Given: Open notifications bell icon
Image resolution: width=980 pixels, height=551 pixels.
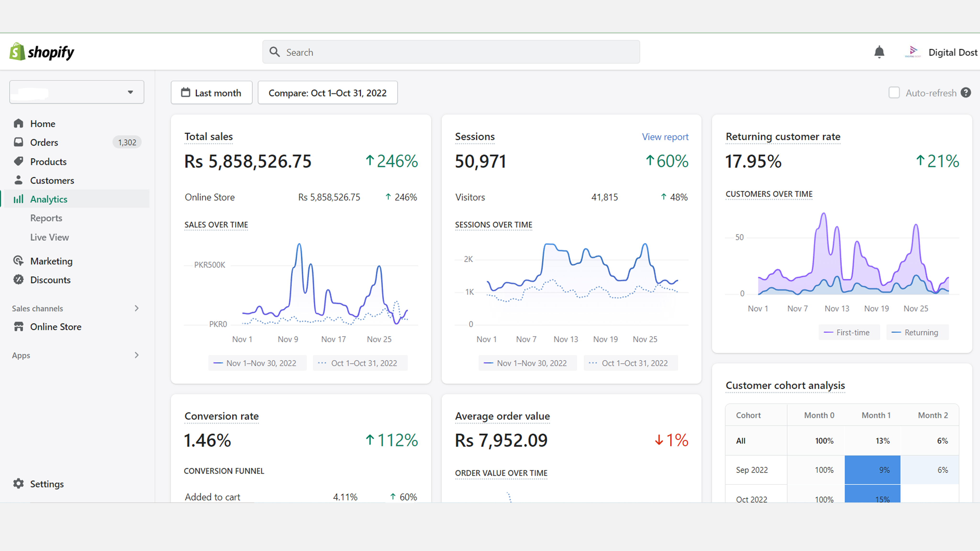Looking at the screenshot, I should [x=879, y=52].
